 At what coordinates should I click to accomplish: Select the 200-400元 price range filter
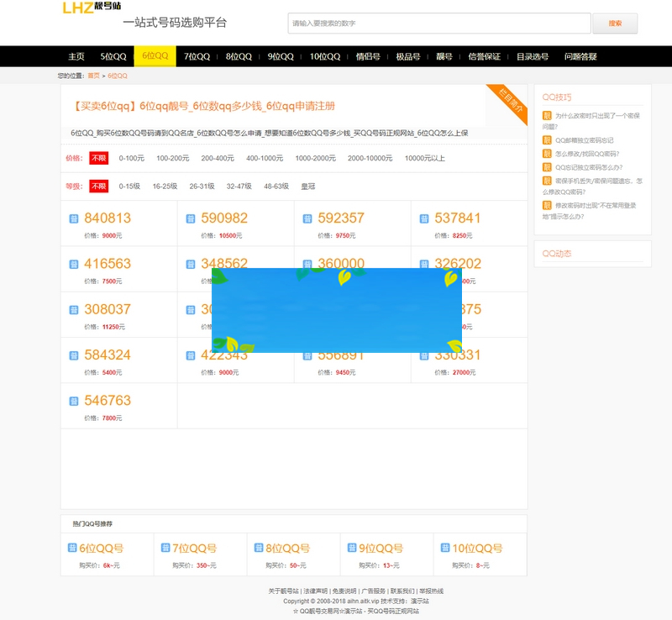coord(218,158)
